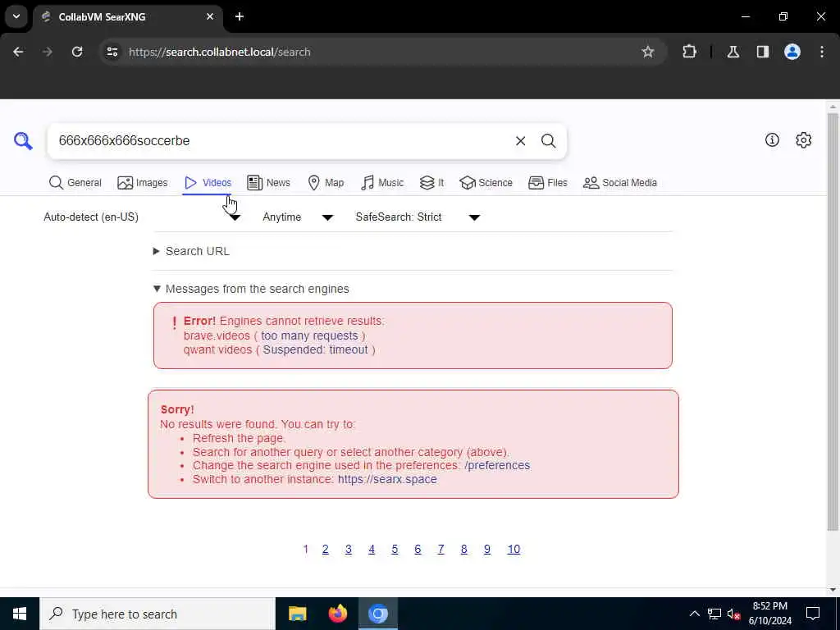Screen dimensions: 840x630
Task: Launch Firefox from taskbar
Action: (337, 614)
